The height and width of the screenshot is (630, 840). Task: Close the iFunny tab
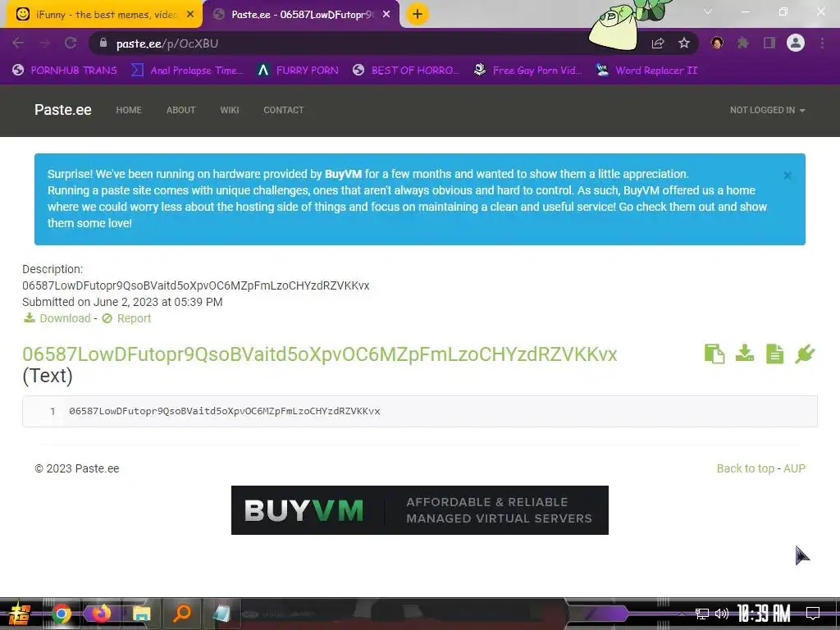(x=190, y=15)
